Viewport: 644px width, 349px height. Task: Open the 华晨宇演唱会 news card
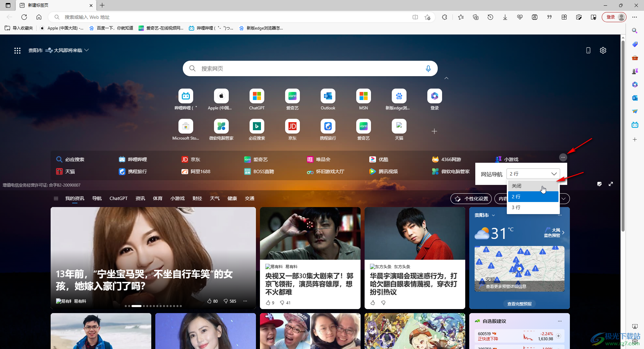415,258
